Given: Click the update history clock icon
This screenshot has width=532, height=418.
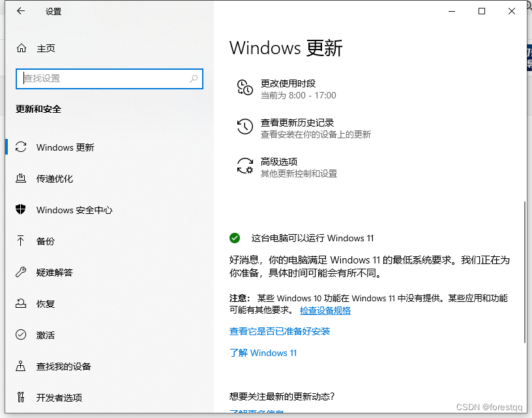Looking at the screenshot, I should [x=244, y=127].
